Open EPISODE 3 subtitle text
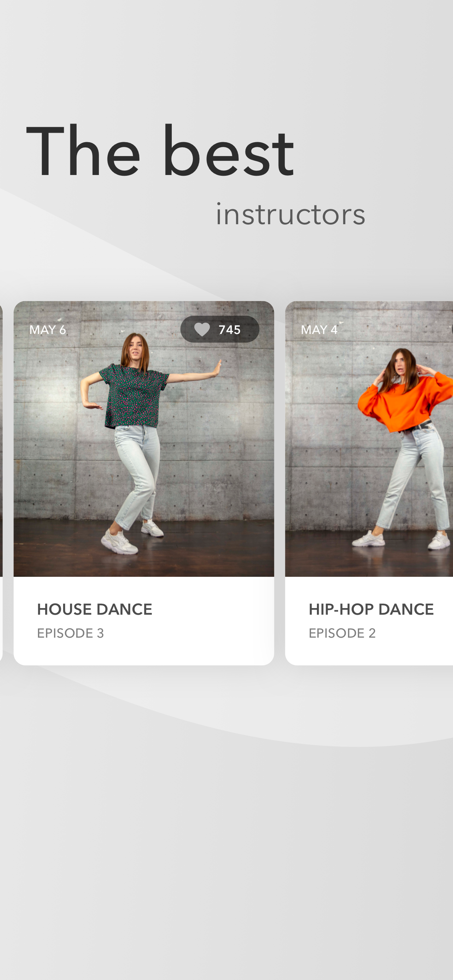Screen dimensions: 453x980 point(70,633)
